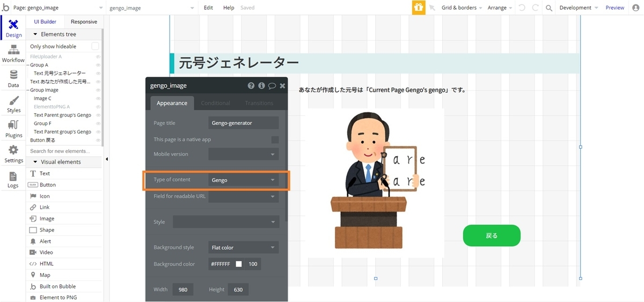644x302 pixels.
Task: Click the Bubble logo icon
Action: pos(5,8)
